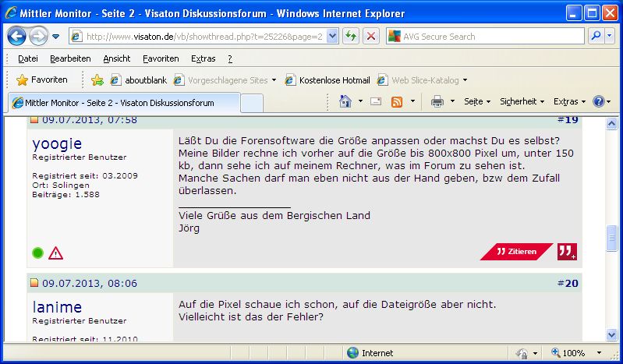Image resolution: width=623 pixels, height=364 pixels.
Task: Click the red Stop loading icon
Action: (x=370, y=37)
